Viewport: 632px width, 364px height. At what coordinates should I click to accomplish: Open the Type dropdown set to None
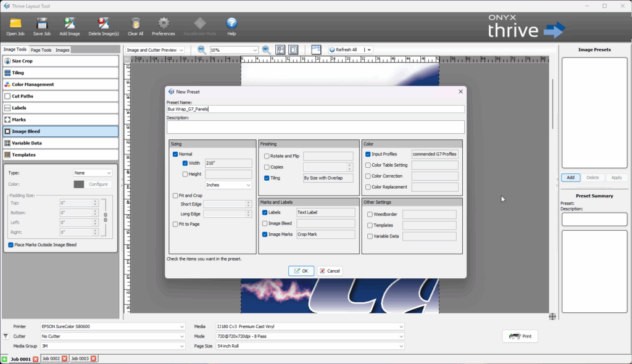93,173
